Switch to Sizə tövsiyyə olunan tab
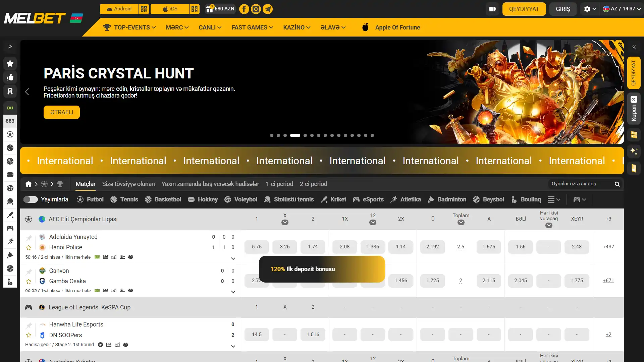Image resolution: width=644 pixels, height=362 pixels. point(128,184)
